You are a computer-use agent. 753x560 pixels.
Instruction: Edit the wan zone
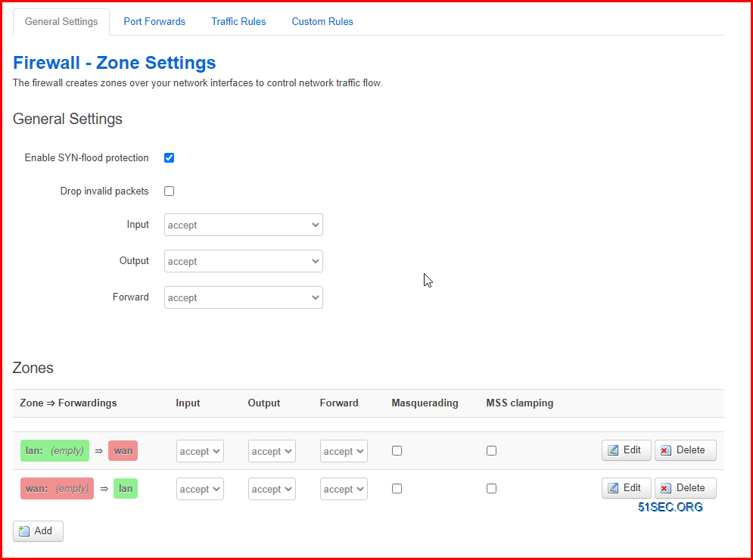click(x=626, y=488)
